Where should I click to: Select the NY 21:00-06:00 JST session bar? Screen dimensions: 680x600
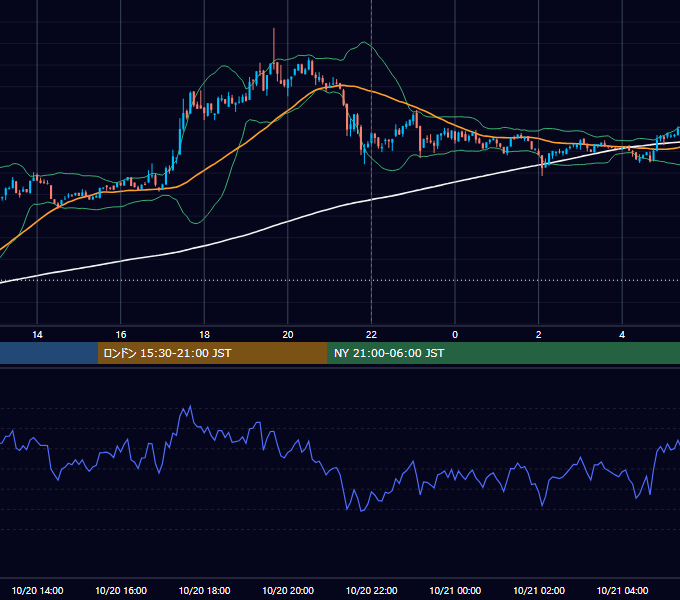point(503,353)
